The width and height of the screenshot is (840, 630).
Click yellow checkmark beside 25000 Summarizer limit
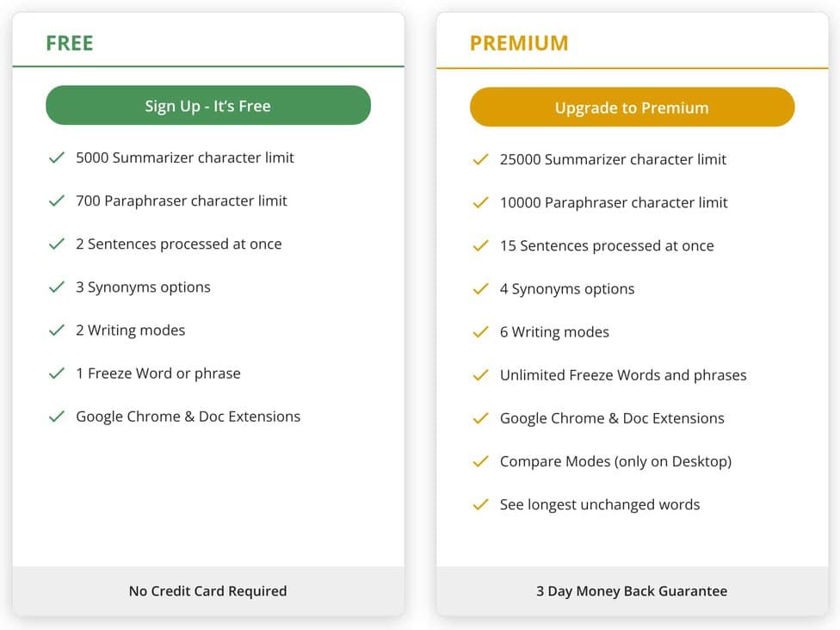(481, 159)
